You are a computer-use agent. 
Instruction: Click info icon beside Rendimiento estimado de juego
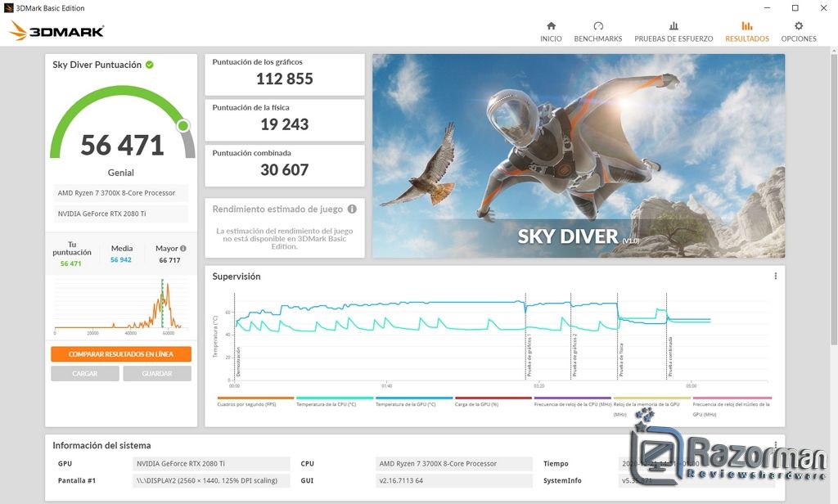pos(352,209)
